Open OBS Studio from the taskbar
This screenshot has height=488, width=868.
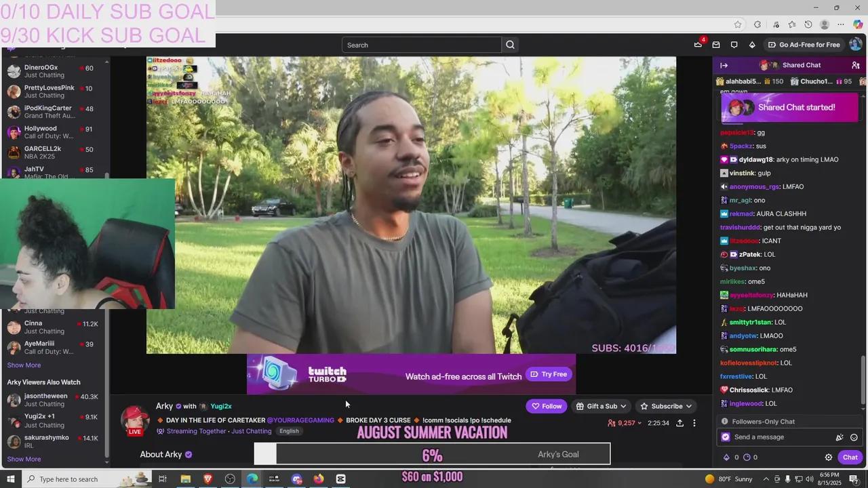pyautogui.click(x=230, y=479)
